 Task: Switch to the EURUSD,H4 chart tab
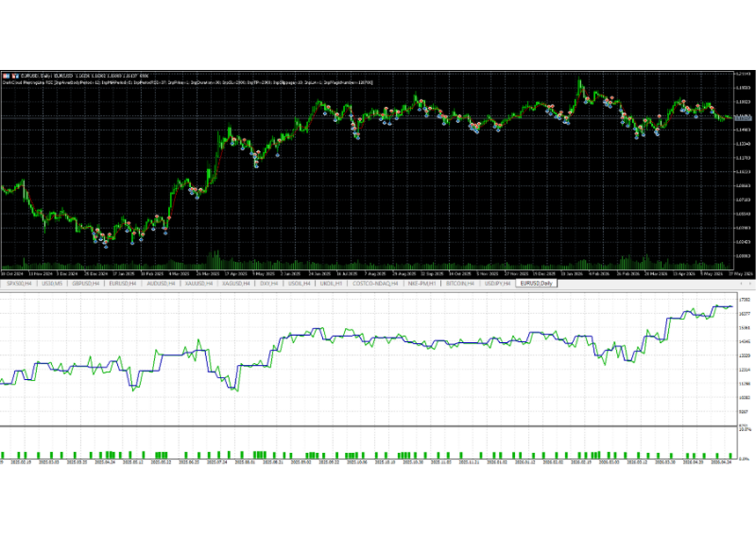123,284
